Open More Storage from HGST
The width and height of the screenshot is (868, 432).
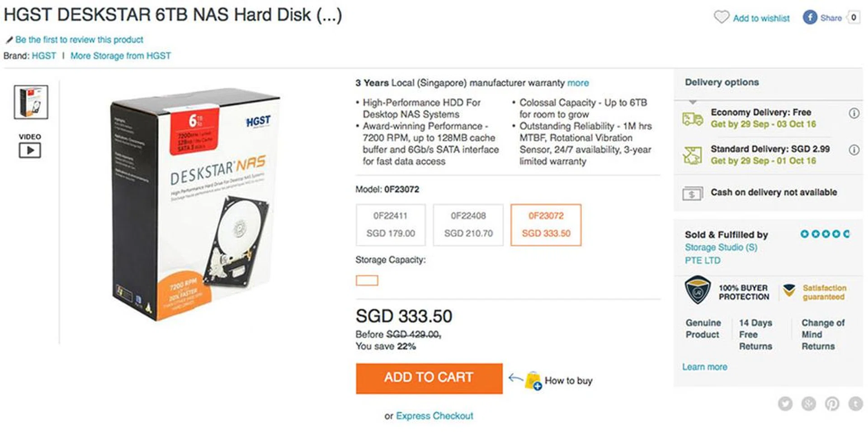121,56
